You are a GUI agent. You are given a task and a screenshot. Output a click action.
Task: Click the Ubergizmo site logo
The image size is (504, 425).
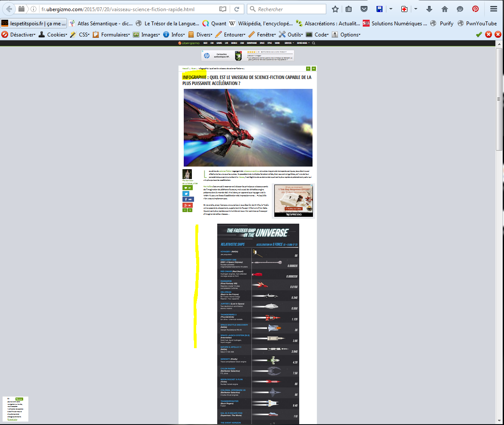tap(189, 43)
